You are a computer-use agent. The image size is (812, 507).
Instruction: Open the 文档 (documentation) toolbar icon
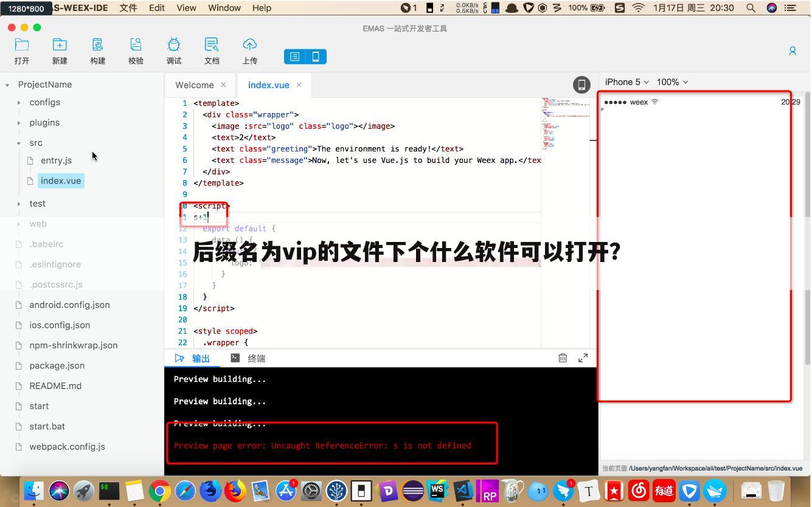pyautogui.click(x=212, y=45)
